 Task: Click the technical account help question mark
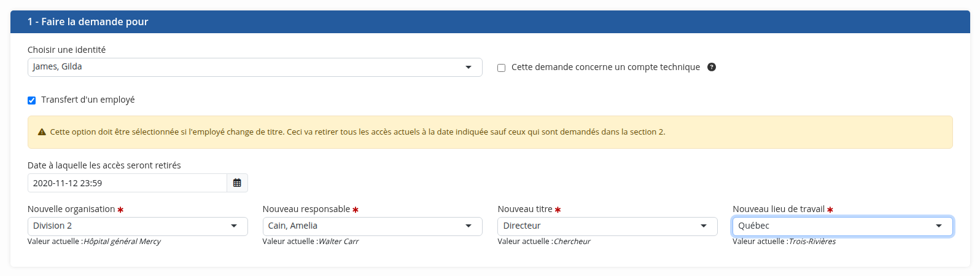[x=712, y=67]
